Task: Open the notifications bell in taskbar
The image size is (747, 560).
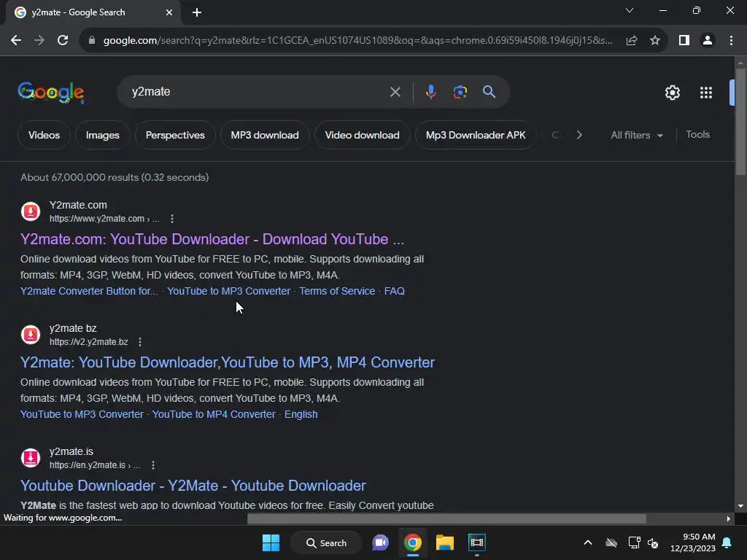Action: [727, 542]
